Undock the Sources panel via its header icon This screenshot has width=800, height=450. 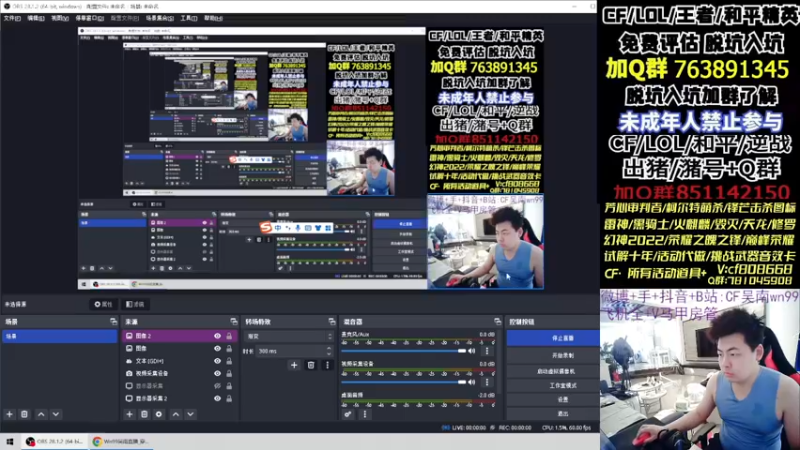click(234, 322)
